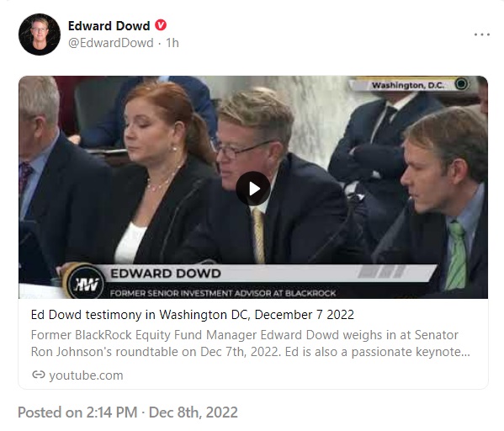This screenshot has height=431, width=504.
Task: Click the round indicator beside Washington, D.C.
Action: click(461, 84)
